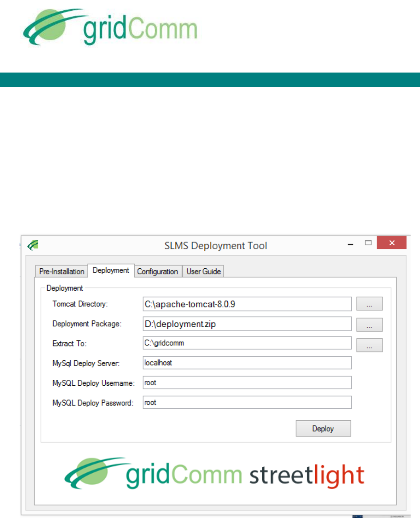
Task: Click the Extract To path field
Action: [x=247, y=343]
